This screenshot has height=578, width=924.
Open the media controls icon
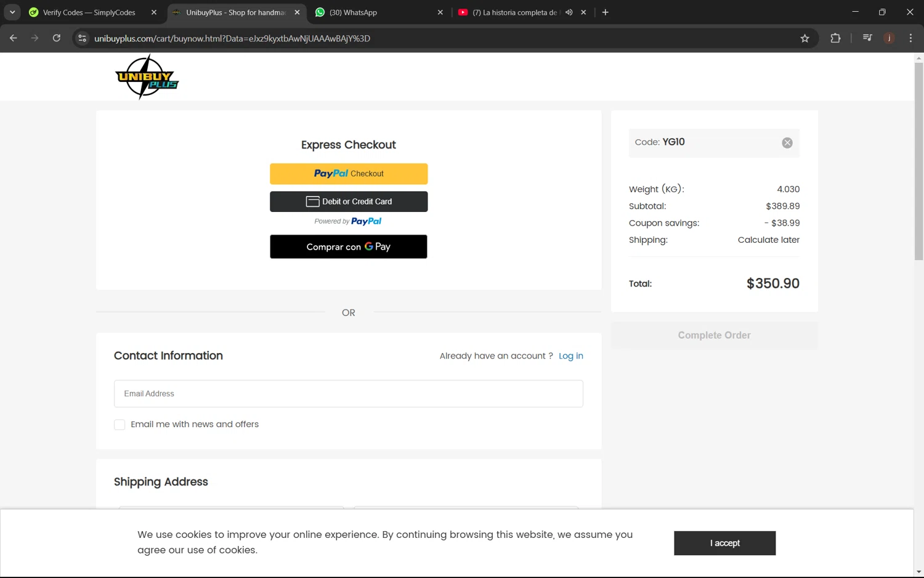867,38
